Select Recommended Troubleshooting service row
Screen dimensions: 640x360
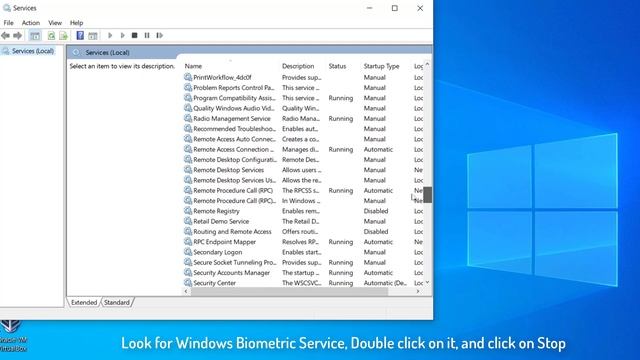pos(303,129)
